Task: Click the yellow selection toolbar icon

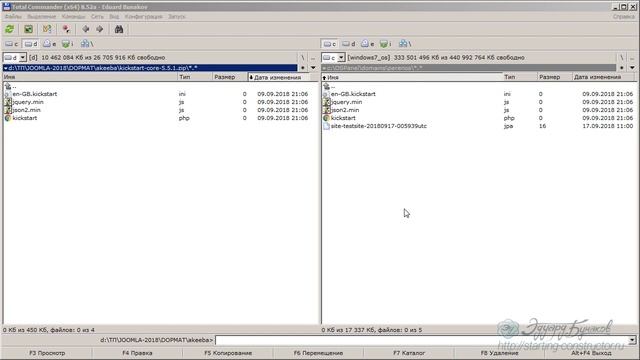Action: coord(47,29)
